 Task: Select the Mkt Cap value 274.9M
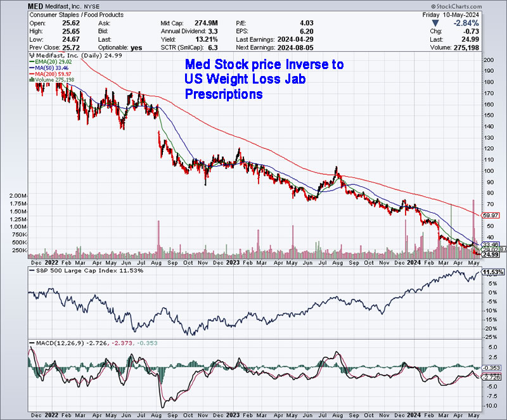click(206, 23)
